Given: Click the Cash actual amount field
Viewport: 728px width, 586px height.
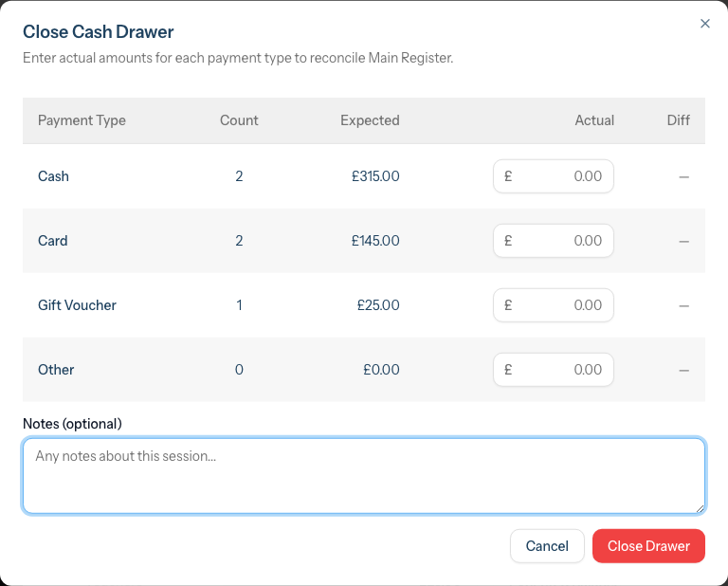Looking at the screenshot, I should click(x=554, y=176).
